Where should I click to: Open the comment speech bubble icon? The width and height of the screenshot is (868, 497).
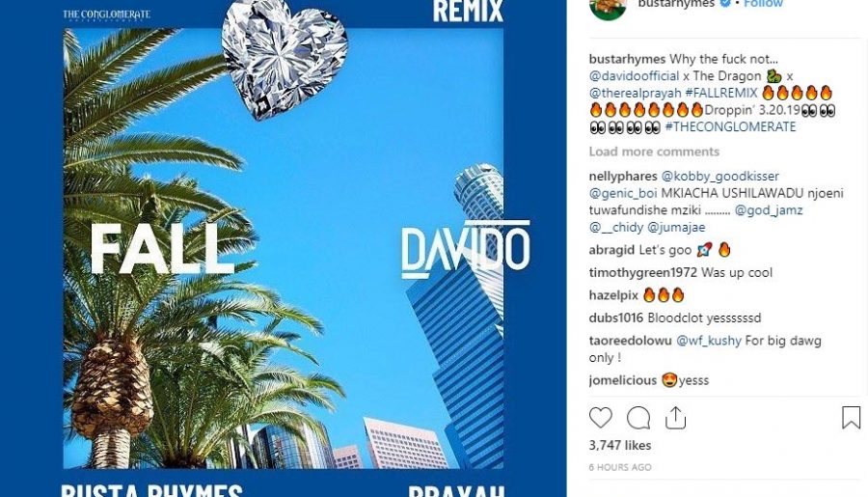coord(638,418)
